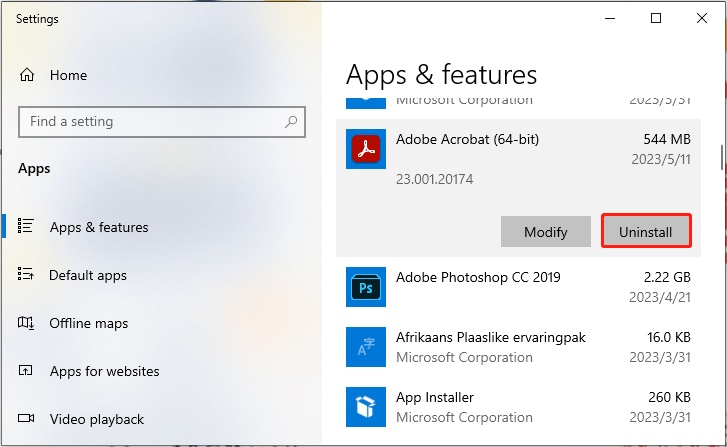The width and height of the screenshot is (727, 447).
Task: Focus the Find a setting field
Action: coord(162,122)
